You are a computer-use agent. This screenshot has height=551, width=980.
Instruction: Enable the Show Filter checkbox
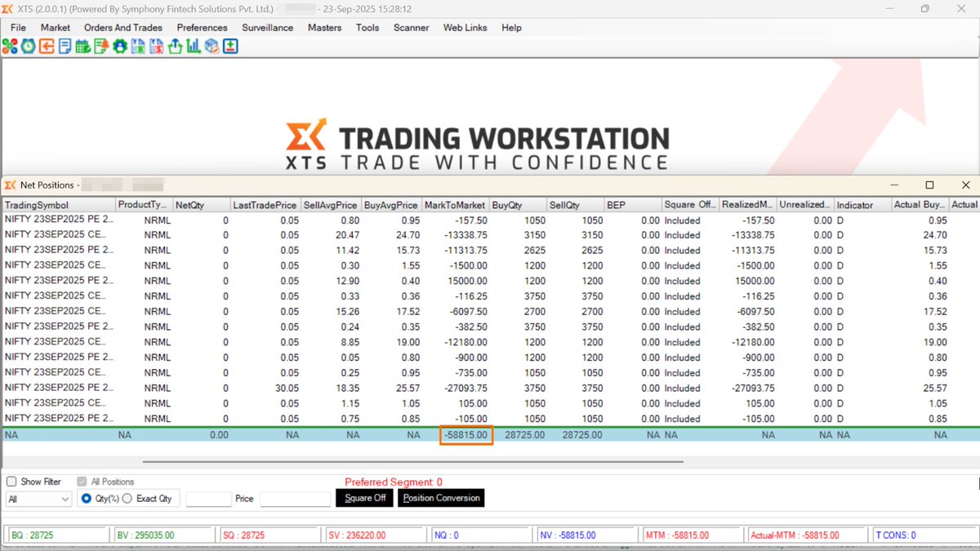click(x=11, y=481)
